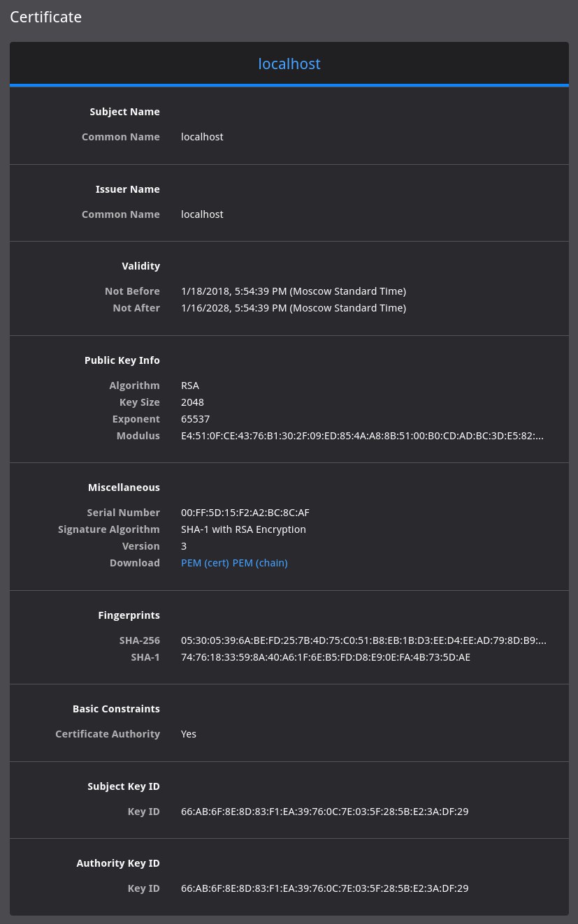Viewport: 578px width, 924px height.
Task: Click the Certificate page heading
Action: coord(46,17)
